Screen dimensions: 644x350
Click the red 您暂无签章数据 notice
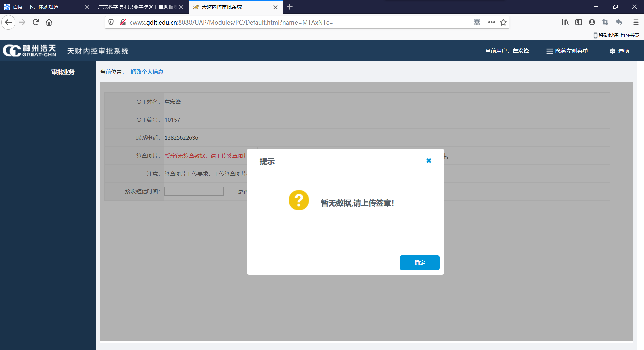[206, 156]
